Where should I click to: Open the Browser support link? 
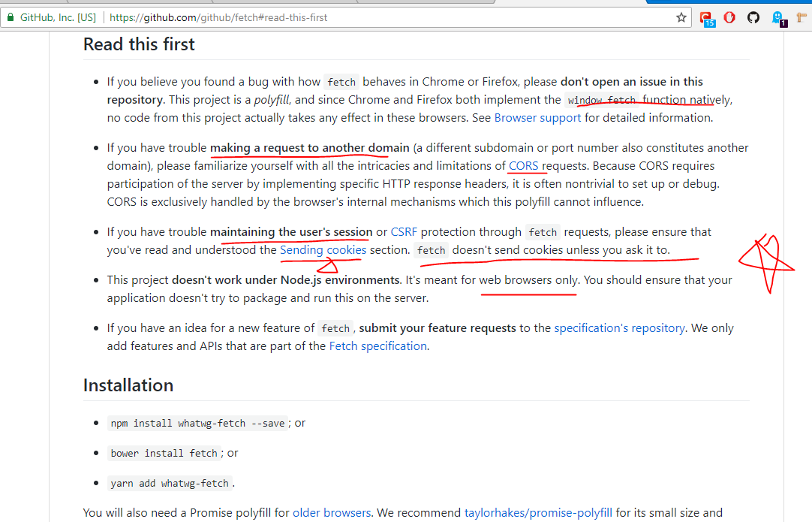[x=537, y=118]
